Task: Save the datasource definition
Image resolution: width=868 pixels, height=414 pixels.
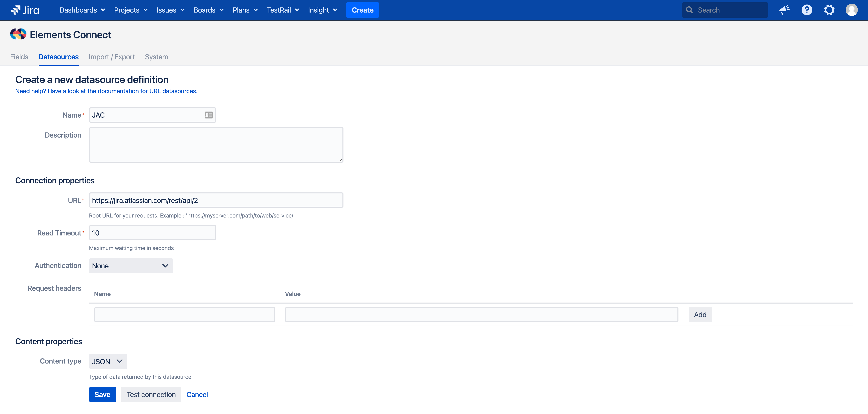Action: click(102, 395)
